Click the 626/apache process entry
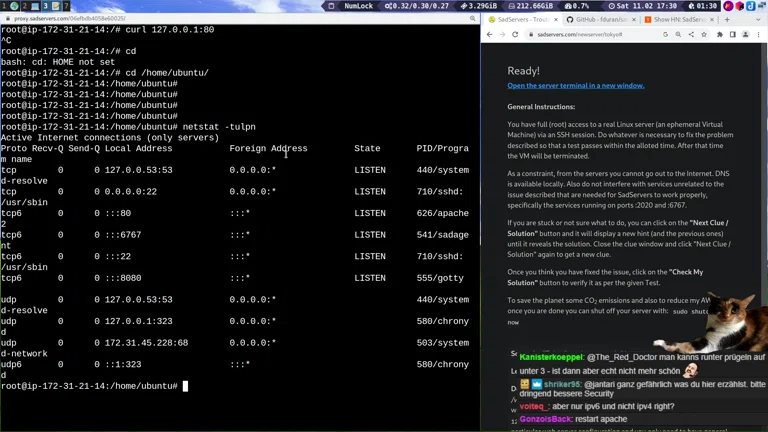Image resolution: width=768 pixels, height=432 pixels. [443, 214]
